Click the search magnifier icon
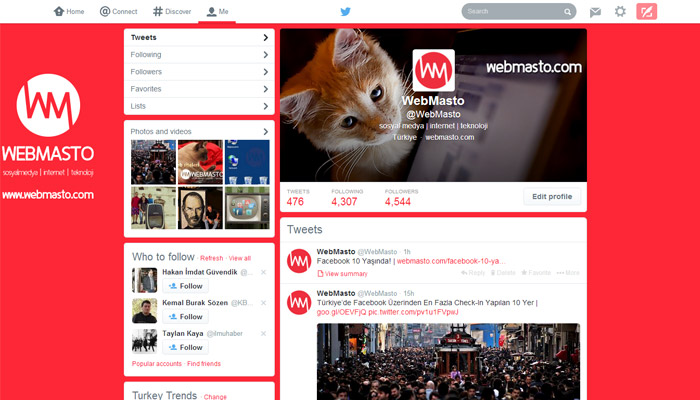This screenshot has height=400, width=700. (567, 12)
